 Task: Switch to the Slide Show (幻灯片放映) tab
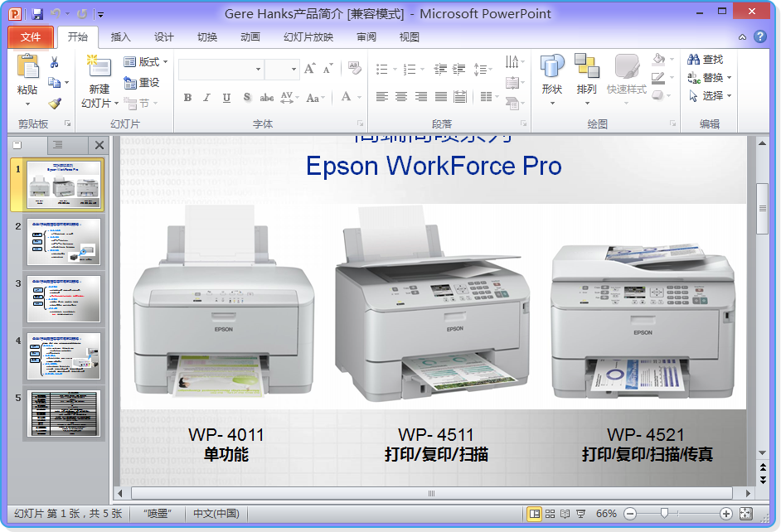tap(308, 36)
